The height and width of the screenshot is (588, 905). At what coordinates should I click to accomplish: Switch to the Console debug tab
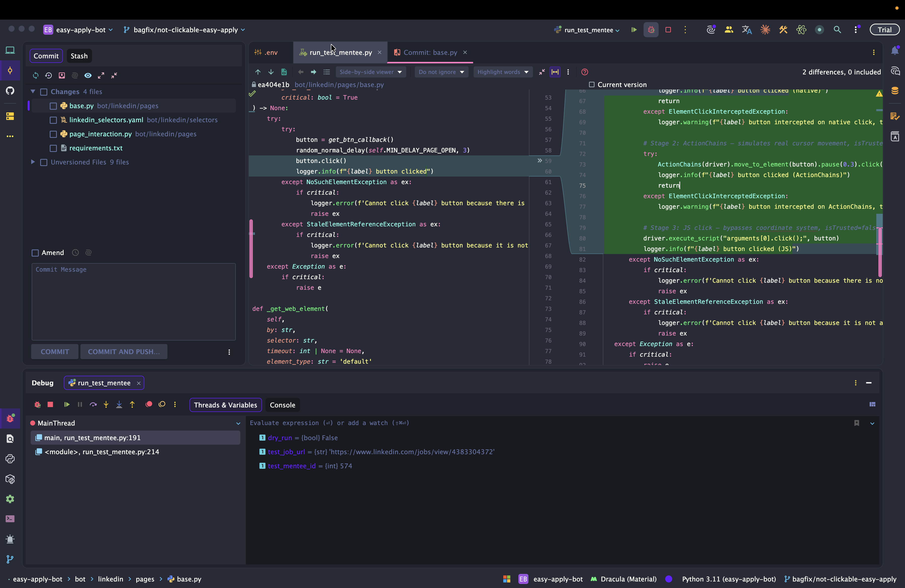[282, 405]
